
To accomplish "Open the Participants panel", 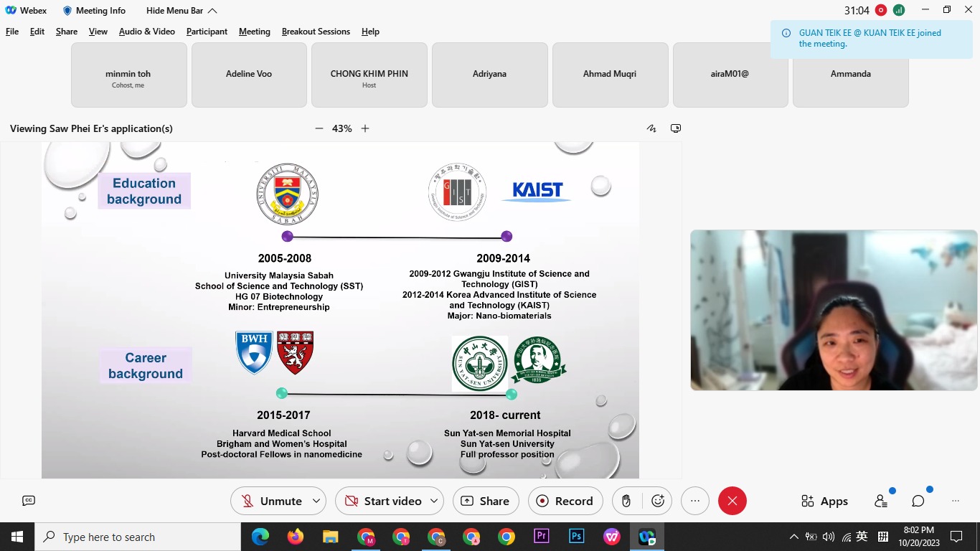I will point(881,501).
